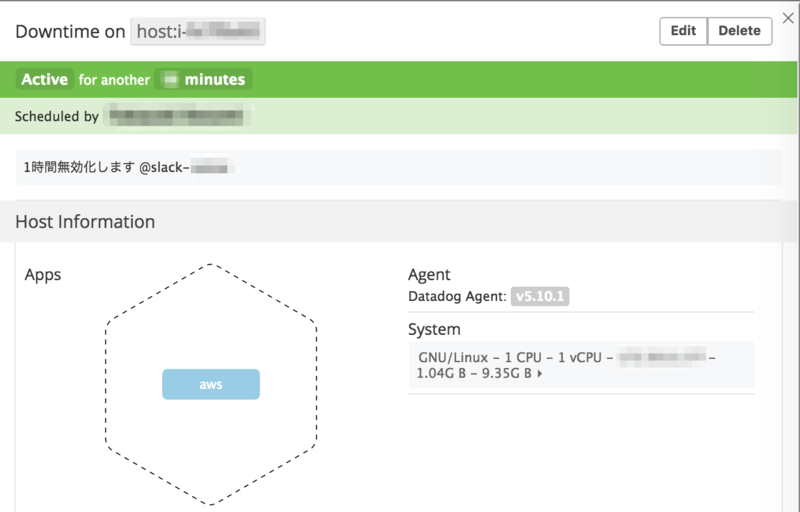Screen dimensions: 800x512
Task: Click the Datadog Agent label
Action: tap(457, 296)
